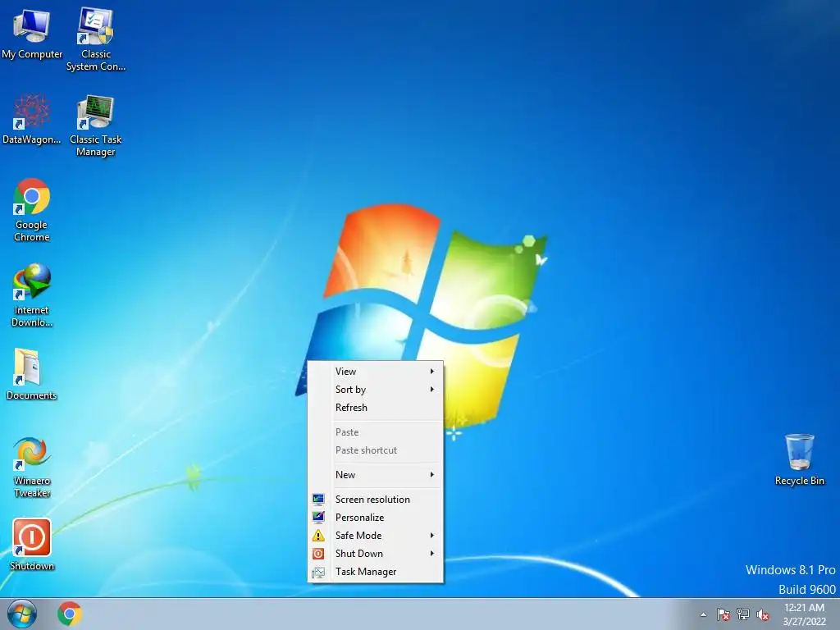
Task: Expand the Sort by submenu
Action: coord(376,390)
